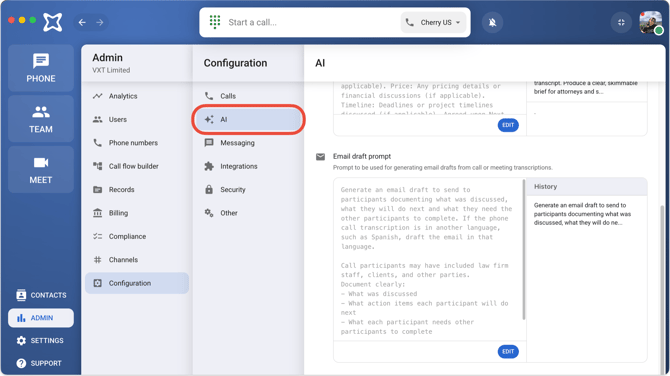Open Compliance admin page
The width and height of the screenshot is (670, 376).
(137, 236)
